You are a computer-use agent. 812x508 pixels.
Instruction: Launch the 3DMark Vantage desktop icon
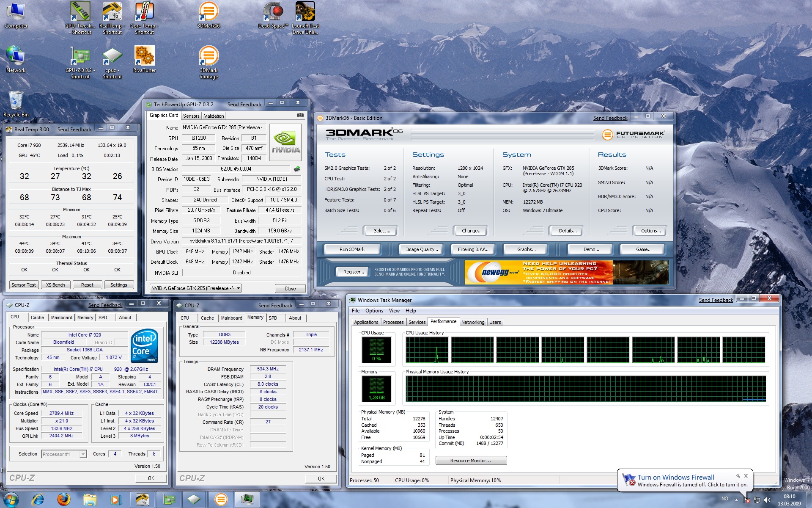[208, 63]
